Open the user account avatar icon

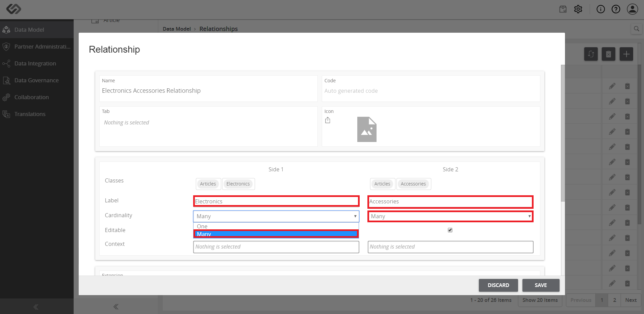tap(633, 9)
